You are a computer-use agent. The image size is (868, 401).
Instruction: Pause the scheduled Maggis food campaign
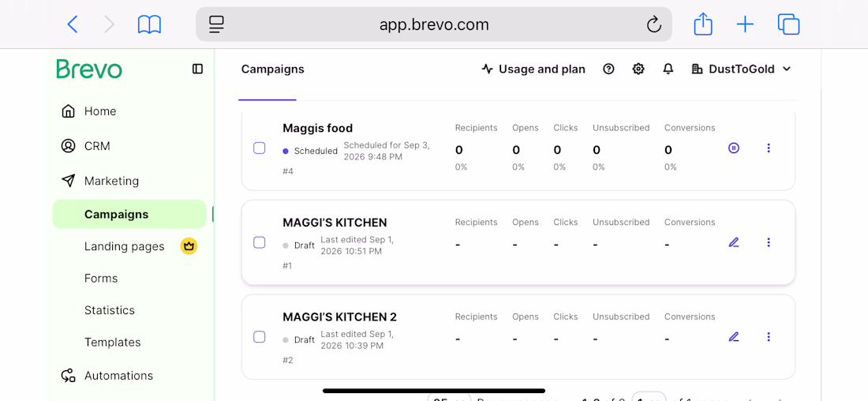coord(734,148)
